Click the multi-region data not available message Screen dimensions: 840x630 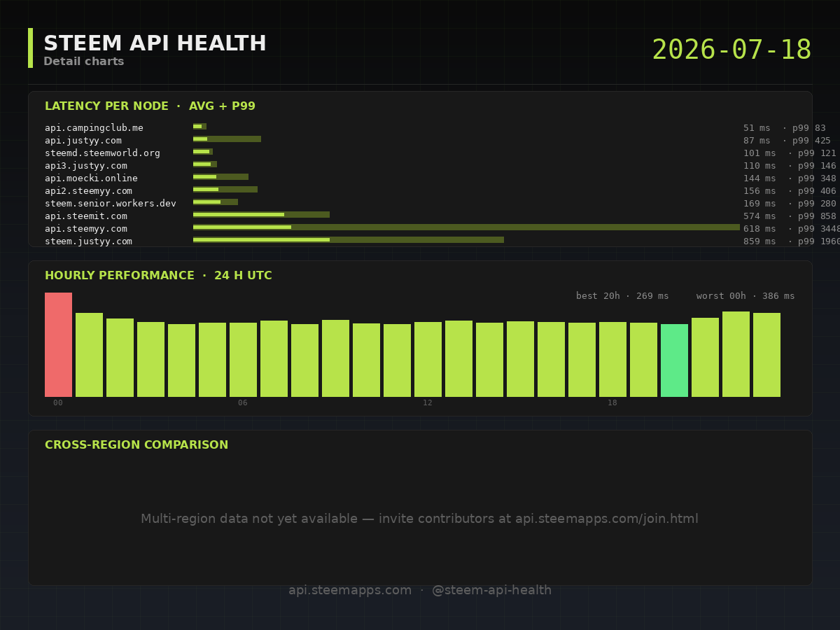click(x=420, y=519)
